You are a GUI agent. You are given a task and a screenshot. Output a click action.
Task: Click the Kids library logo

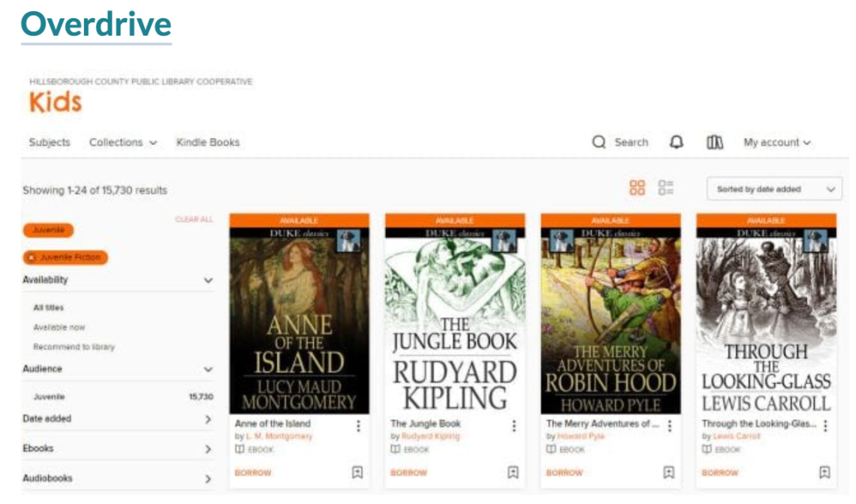pos(55,102)
